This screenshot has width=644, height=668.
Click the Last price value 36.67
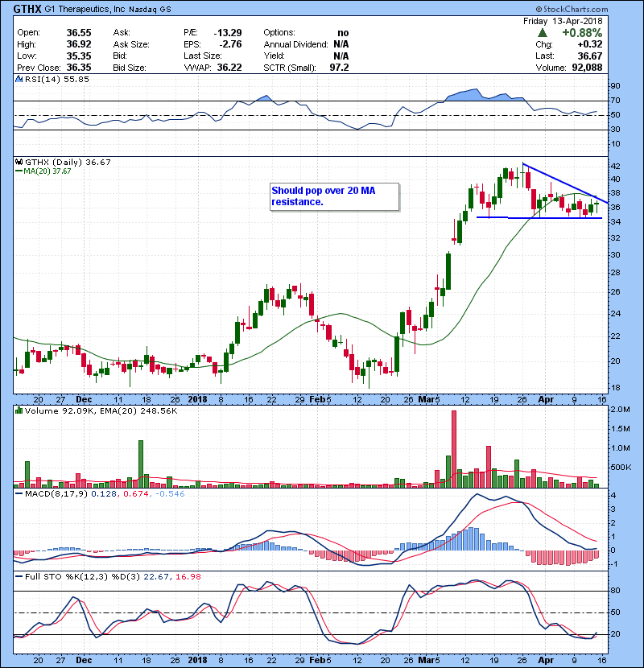tap(590, 56)
